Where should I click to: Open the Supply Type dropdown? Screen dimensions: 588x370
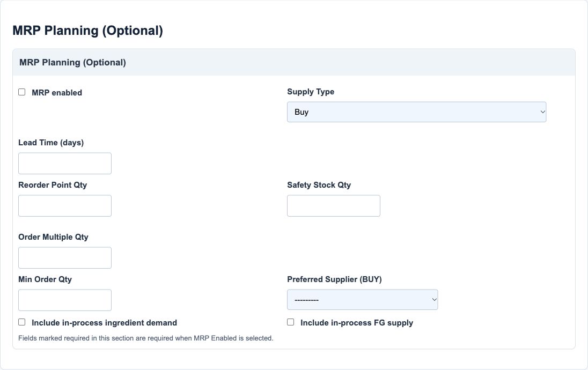click(x=417, y=112)
